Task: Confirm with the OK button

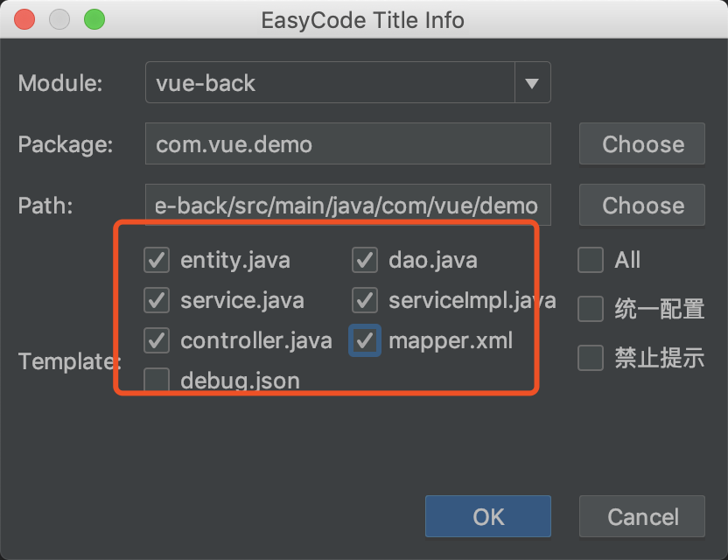Action: 488,516
